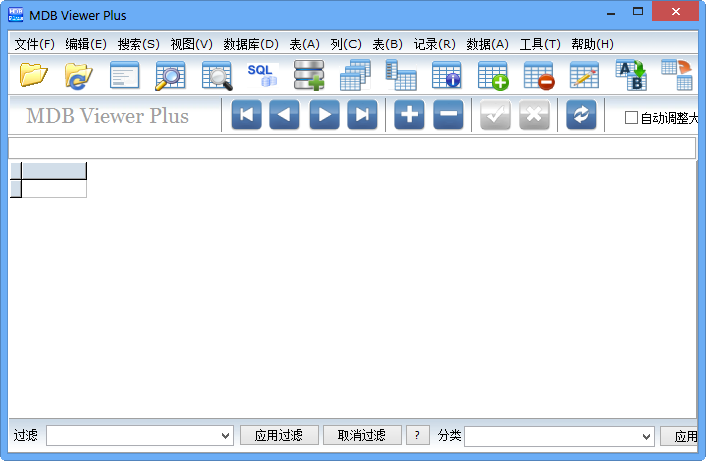Open database with the yellow folder icon
Screen dimensions: 706x461
33,75
